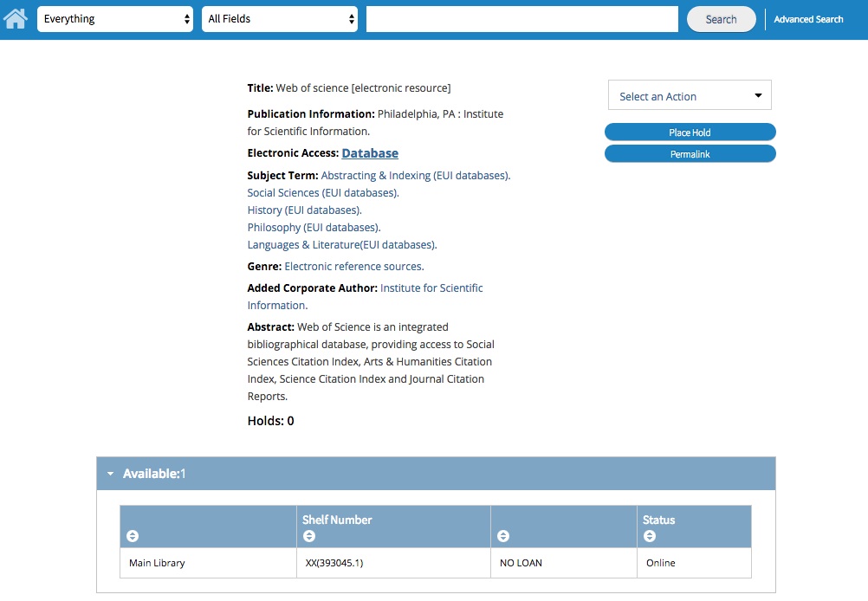Select the Social Sciences subject term
868x601 pixels.
coord(322,192)
